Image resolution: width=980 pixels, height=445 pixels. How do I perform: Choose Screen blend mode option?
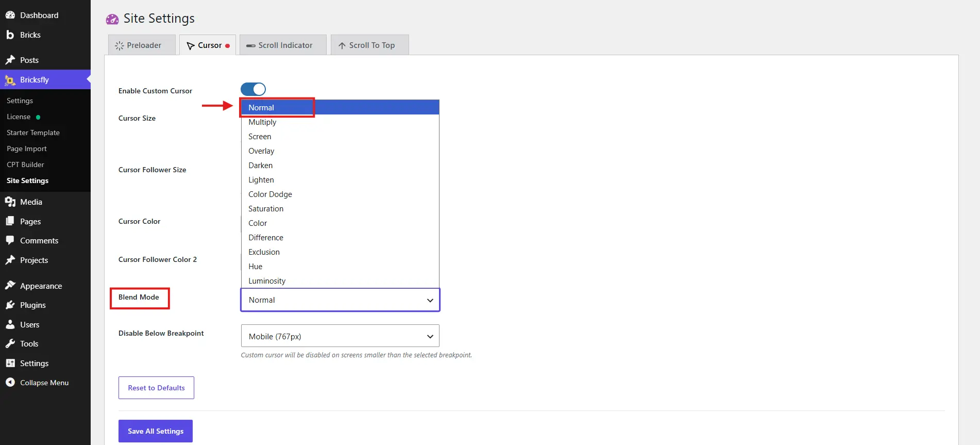340,136
